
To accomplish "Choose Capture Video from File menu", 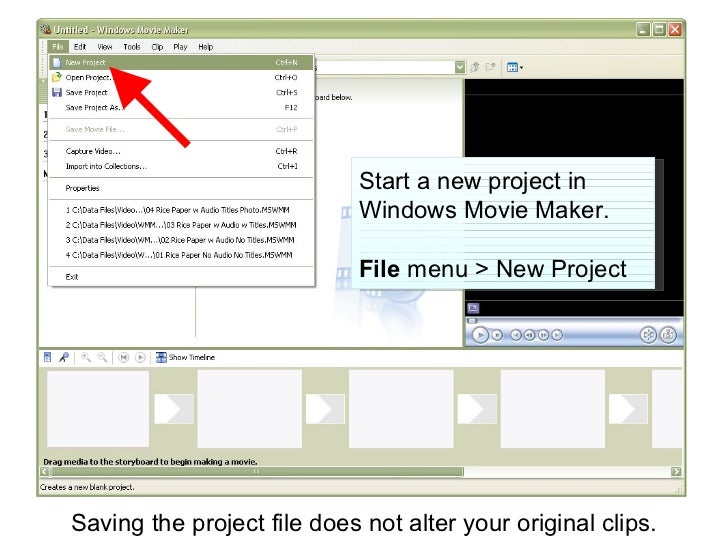I will click(182, 151).
